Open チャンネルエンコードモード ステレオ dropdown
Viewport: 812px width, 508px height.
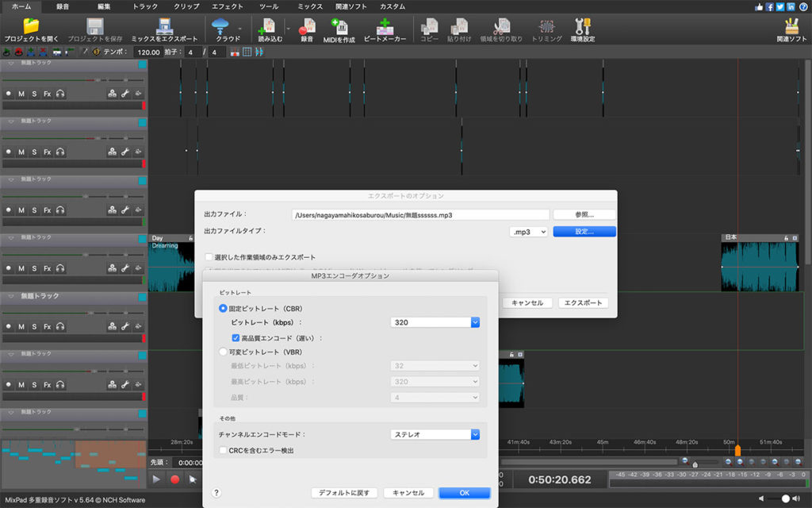(435, 434)
